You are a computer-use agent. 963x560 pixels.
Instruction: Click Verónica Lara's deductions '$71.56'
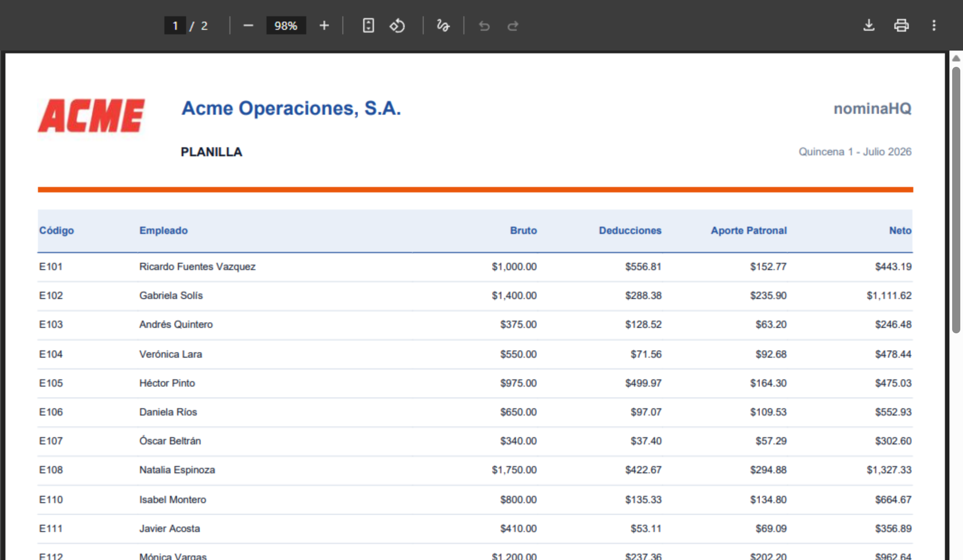coord(646,354)
